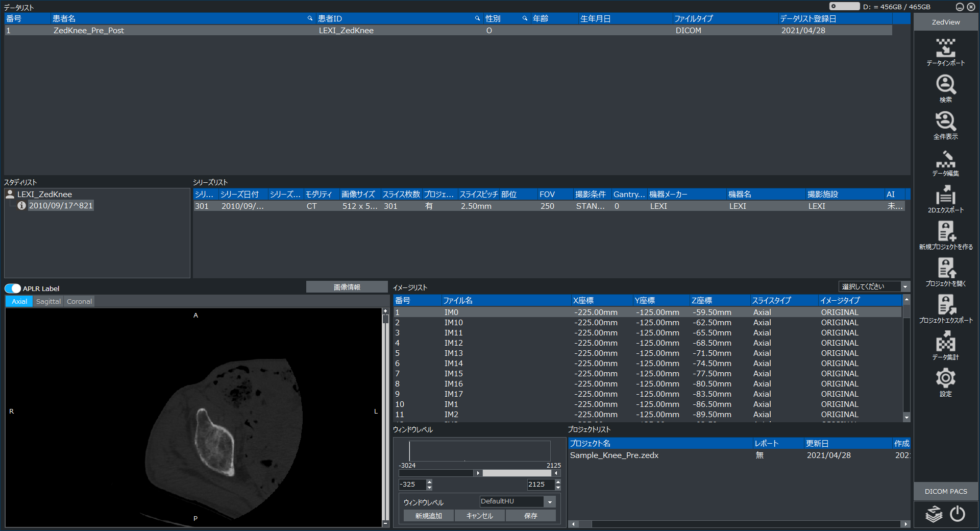
Task: Sort image list by Z座標 column header
Action: point(720,300)
